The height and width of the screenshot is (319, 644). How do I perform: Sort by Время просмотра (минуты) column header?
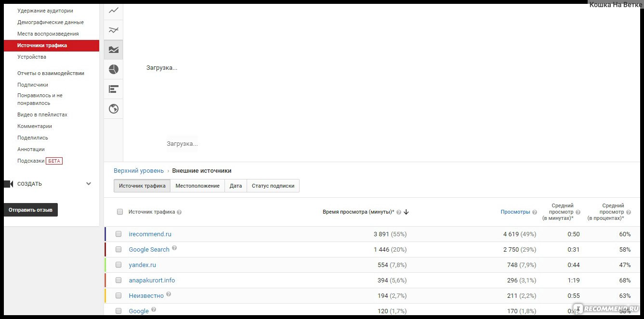pos(358,212)
